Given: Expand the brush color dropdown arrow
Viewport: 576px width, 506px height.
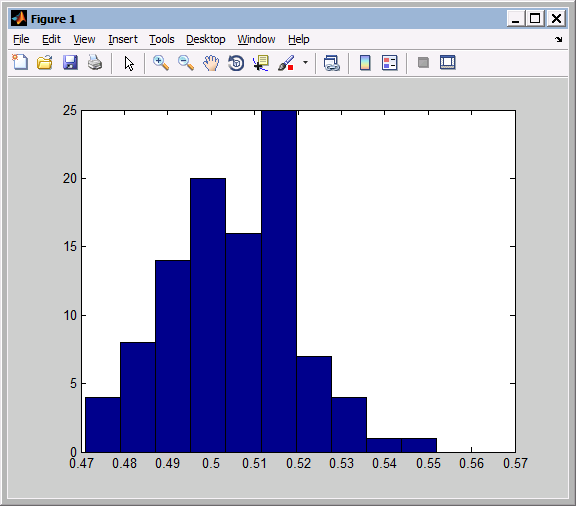Looking at the screenshot, I should click(305, 62).
